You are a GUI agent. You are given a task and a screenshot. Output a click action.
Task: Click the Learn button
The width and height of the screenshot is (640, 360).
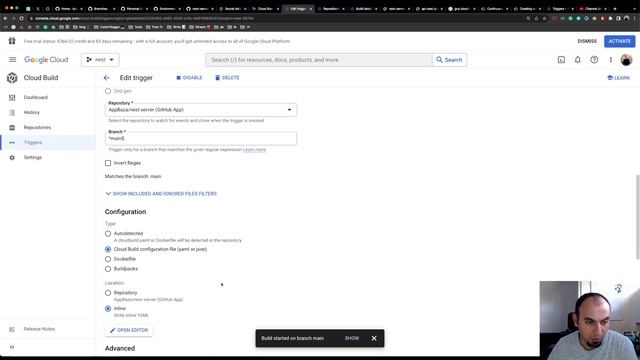point(618,78)
